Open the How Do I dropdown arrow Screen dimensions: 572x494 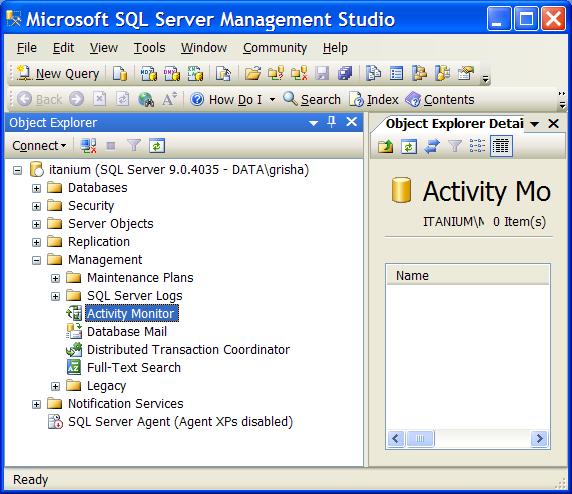point(272,99)
